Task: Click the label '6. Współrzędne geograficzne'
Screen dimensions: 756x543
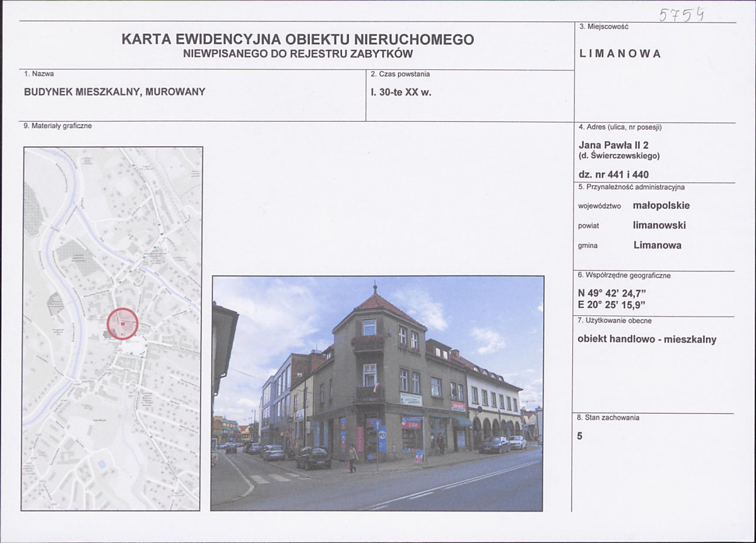Action: [624, 276]
